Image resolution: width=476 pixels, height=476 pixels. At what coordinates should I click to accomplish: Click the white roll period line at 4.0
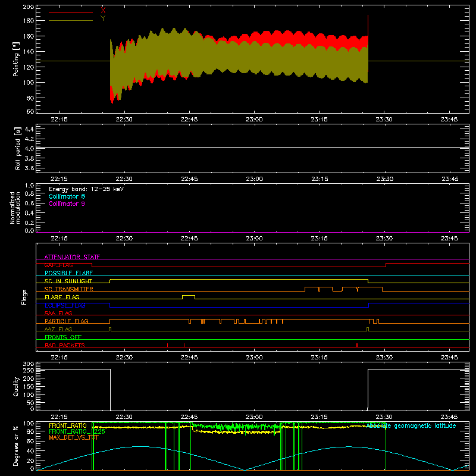pyautogui.click(x=252, y=147)
